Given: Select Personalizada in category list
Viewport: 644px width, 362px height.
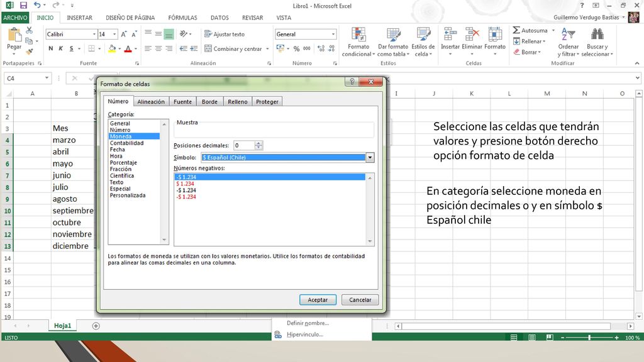Looking at the screenshot, I should pyautogui.click(x=127, y=195).
